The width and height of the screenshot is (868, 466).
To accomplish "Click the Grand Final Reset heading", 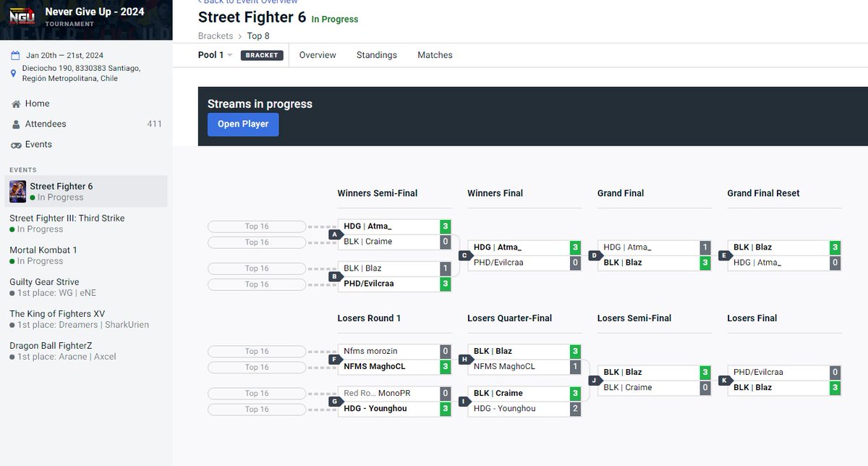I will pyautogui.click(x=763, y=193).
